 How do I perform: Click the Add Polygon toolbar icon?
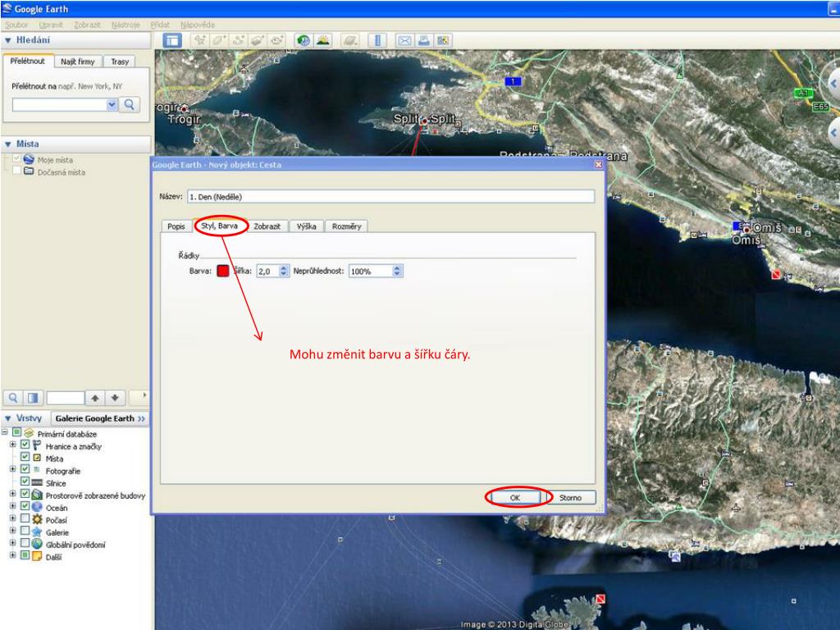point(219,40)
